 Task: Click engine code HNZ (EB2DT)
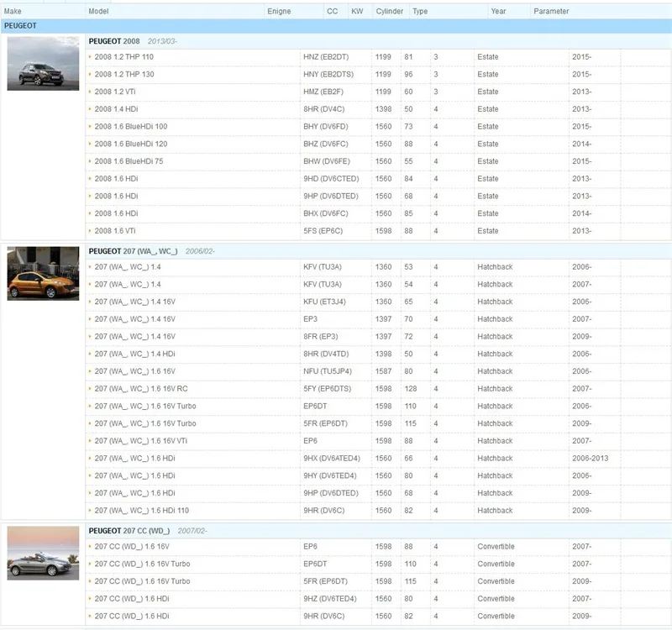[x=326, y=57]
